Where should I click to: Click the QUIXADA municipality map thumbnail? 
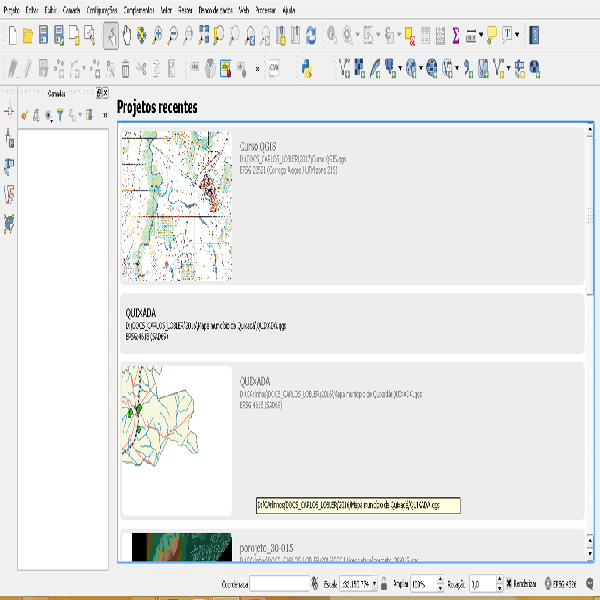[176, 440]
